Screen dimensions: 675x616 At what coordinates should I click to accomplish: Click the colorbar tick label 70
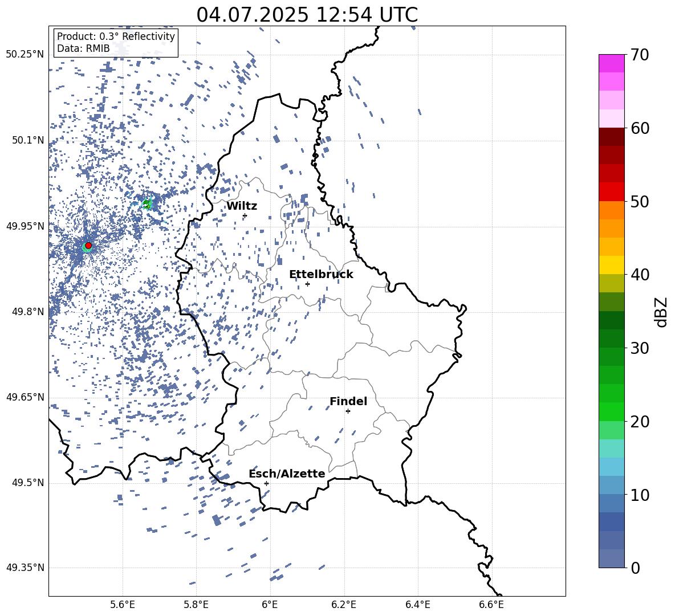(x=640, y=55)
